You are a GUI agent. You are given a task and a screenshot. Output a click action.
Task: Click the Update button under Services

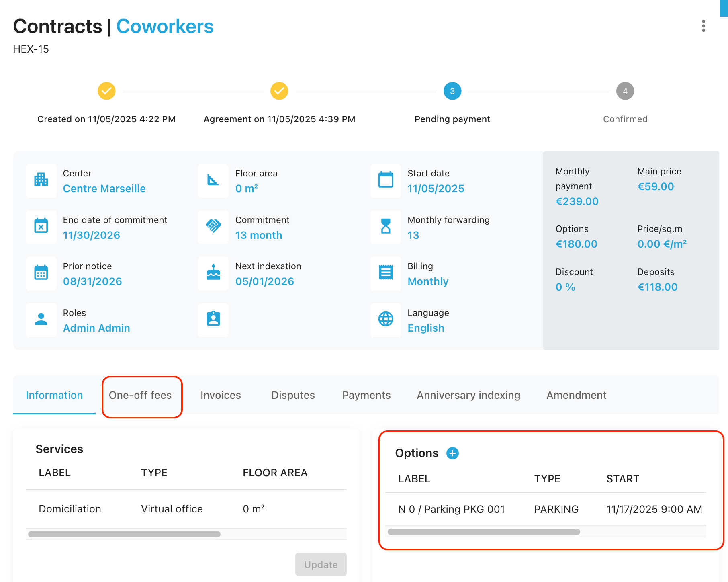321,564
